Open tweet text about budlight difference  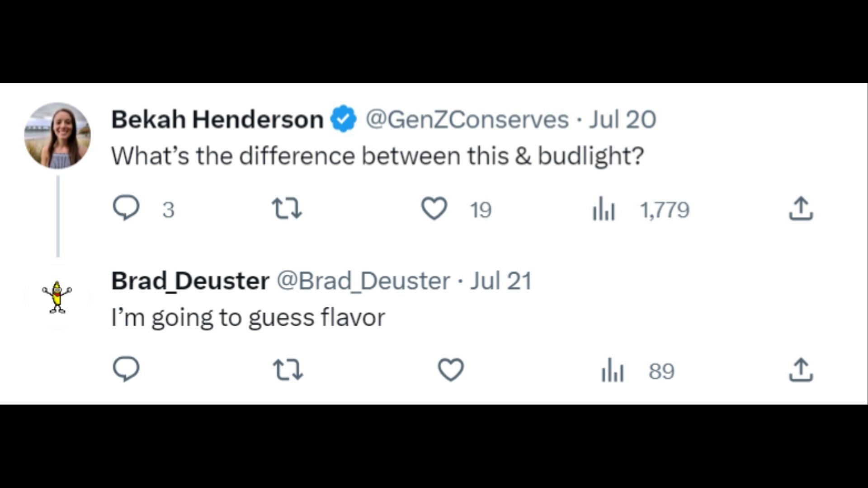[x=377, y=156]
